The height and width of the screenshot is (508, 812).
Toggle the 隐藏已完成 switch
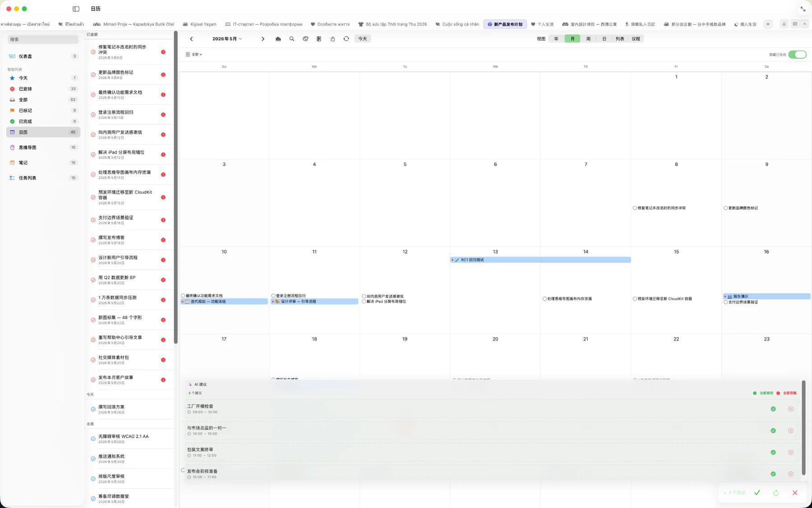click(797, 55)
